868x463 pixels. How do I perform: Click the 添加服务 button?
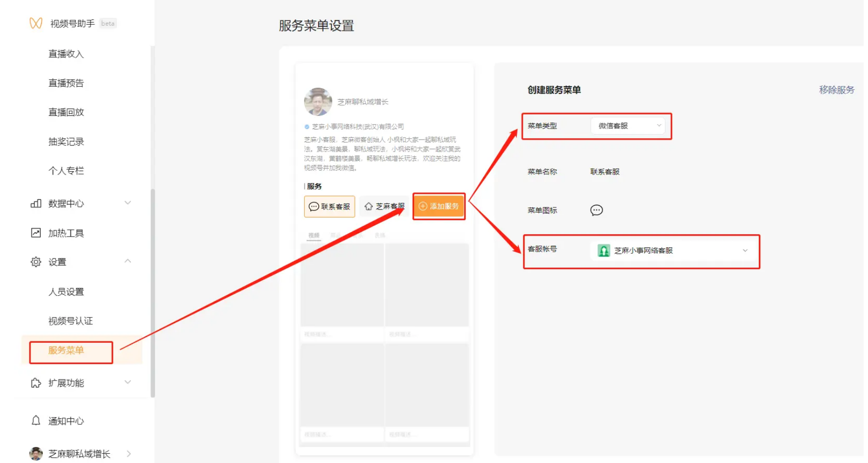(x=439, y=206)
